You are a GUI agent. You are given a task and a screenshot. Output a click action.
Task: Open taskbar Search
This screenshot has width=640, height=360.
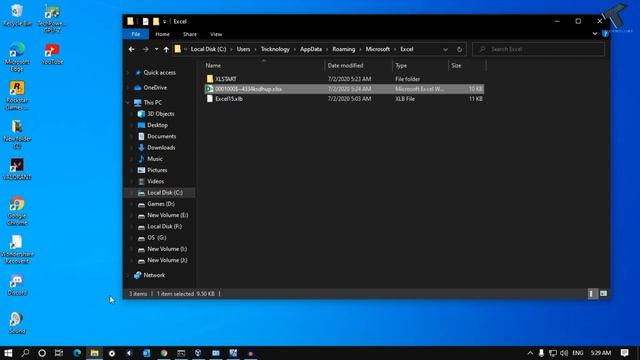(25, 353)
